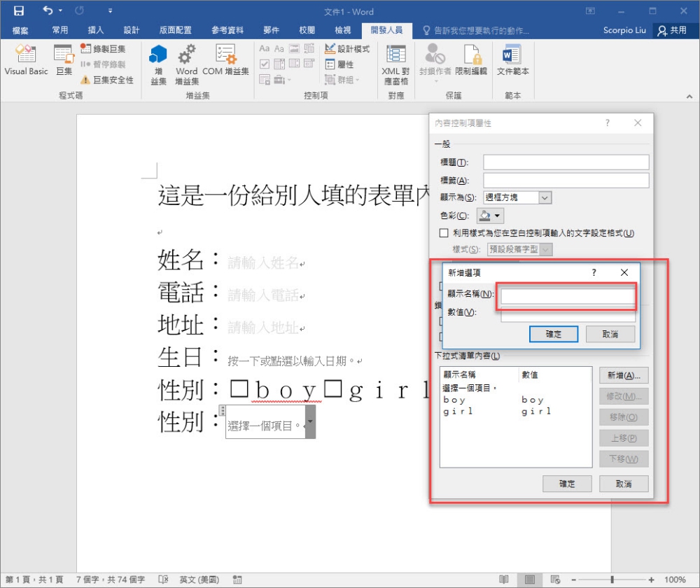Toggle 設計模式 design mode
The image size is (700, 588).
[x=347, y=49]
